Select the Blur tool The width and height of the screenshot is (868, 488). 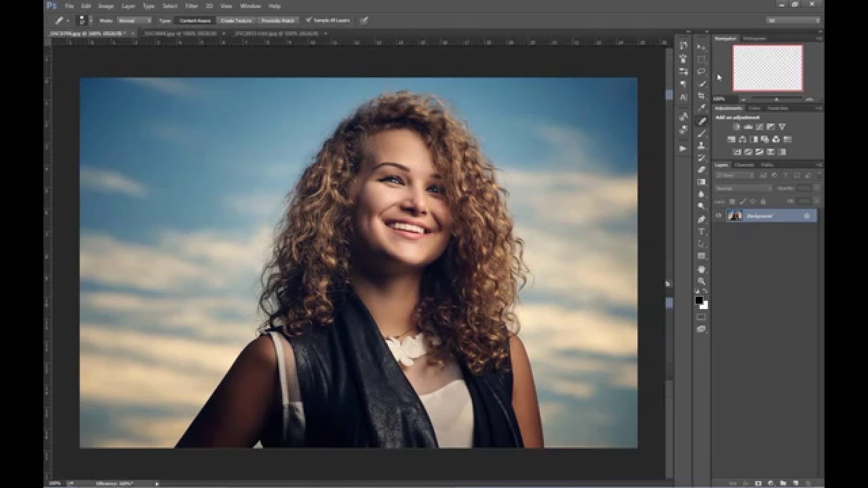point(702,195)
